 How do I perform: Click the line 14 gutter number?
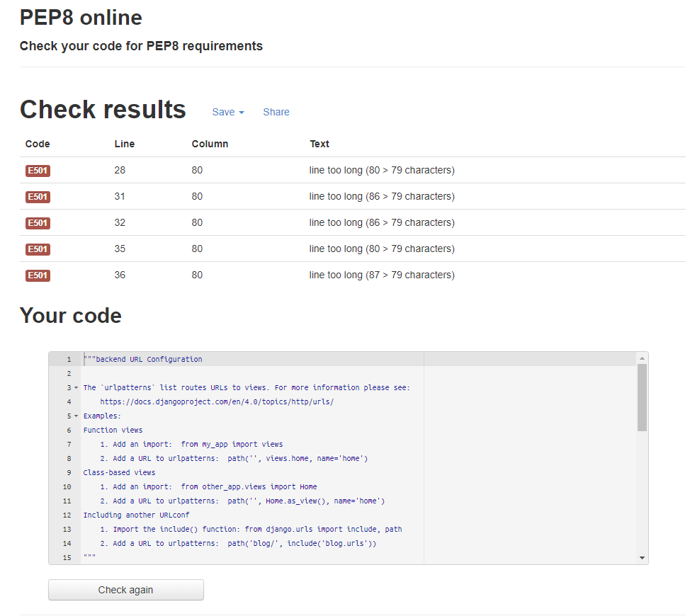tap(67, 543)
